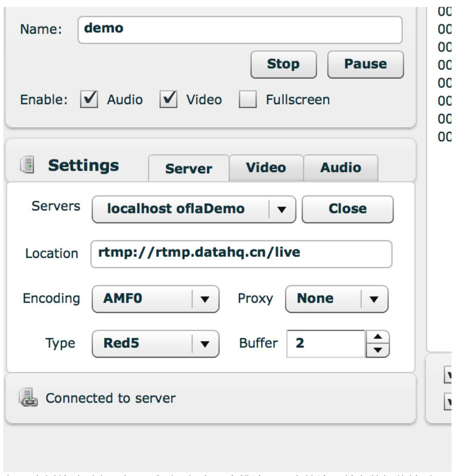The height and width of the screenshot is (476, 458).
Task: Open the Proxy None dropdown
Action: click(337, 299)
